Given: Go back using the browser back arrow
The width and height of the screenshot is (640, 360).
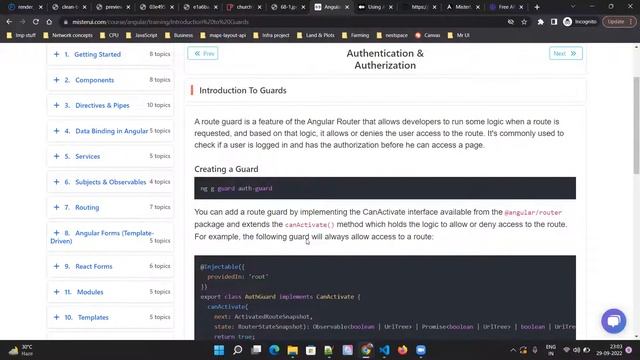Looking at the screenshot, I should point(9,22).
